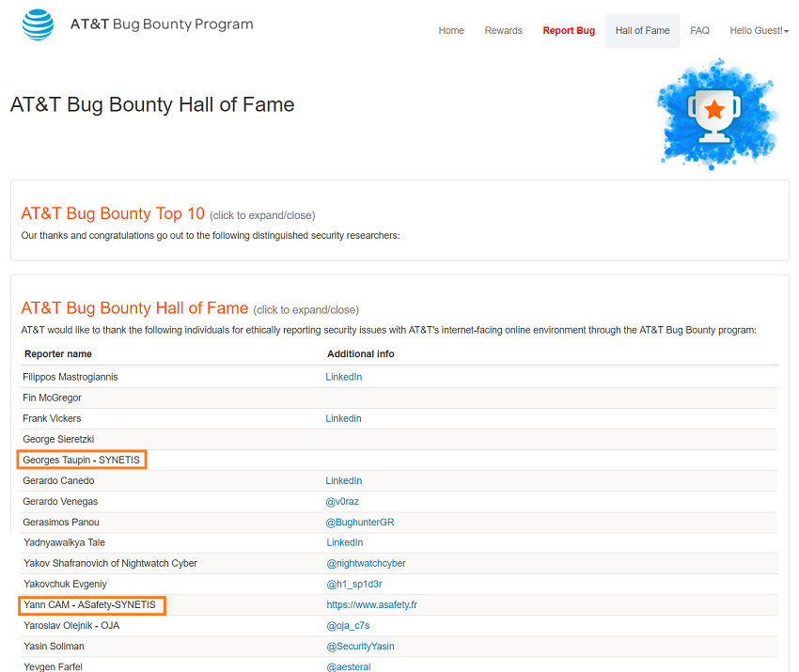Open the FAQ page
The image size is (799, 672).
coord(699,31)
